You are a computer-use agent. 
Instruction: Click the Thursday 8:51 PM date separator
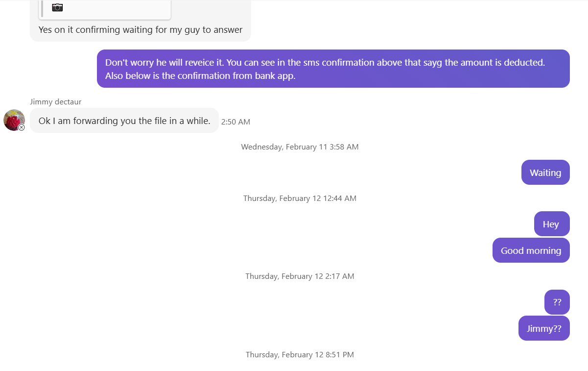pyautogui.click(x=300, y=355)
